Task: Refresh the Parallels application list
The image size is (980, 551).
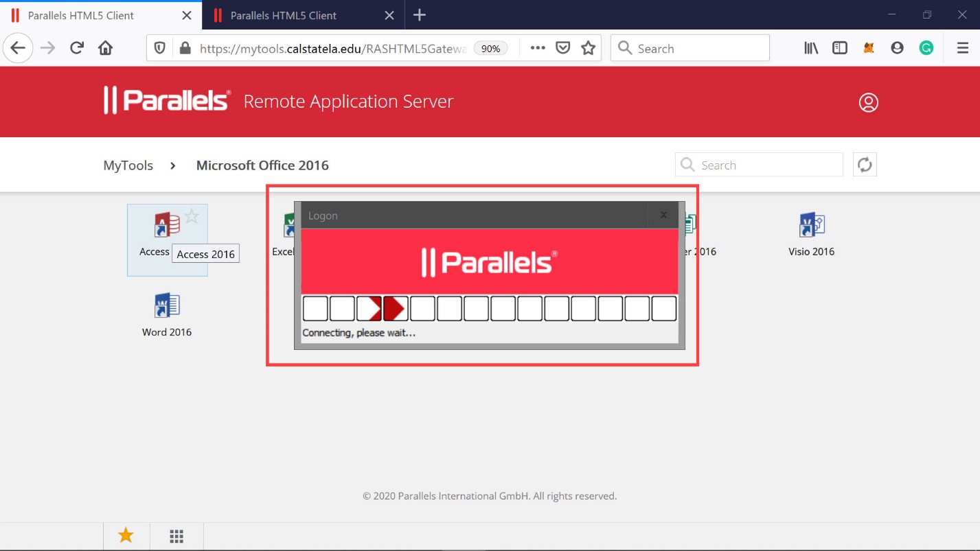Action: 865,165
